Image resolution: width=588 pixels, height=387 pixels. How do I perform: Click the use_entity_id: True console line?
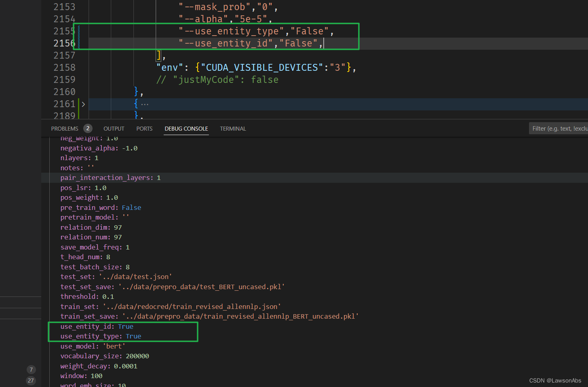click(x=97, y=326)
